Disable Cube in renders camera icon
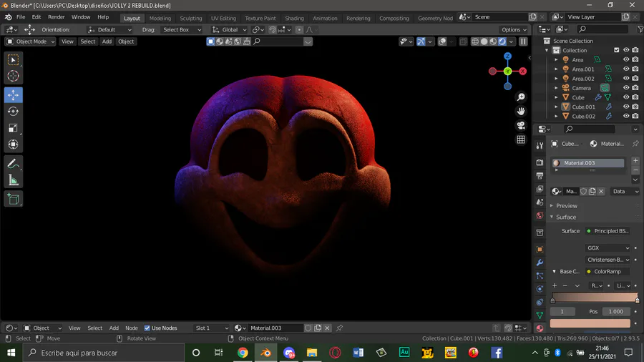The image size is (644, 362). 635,97
